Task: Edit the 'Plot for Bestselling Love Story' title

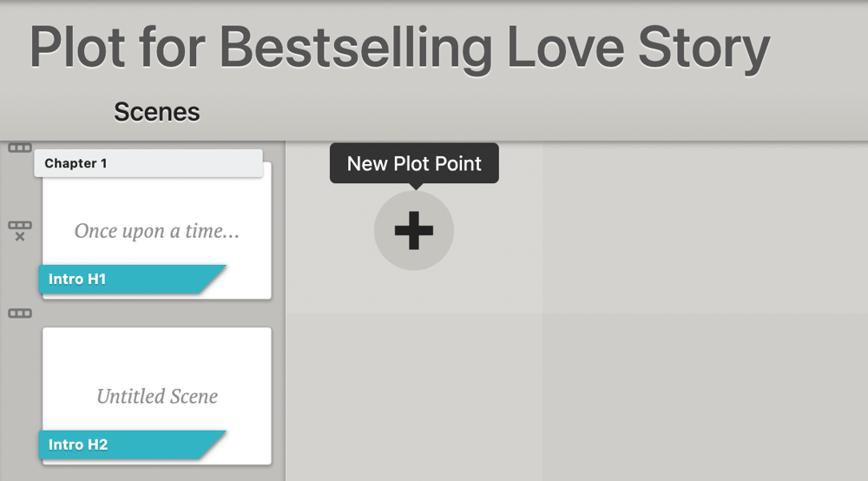Action: click(399, 48)
